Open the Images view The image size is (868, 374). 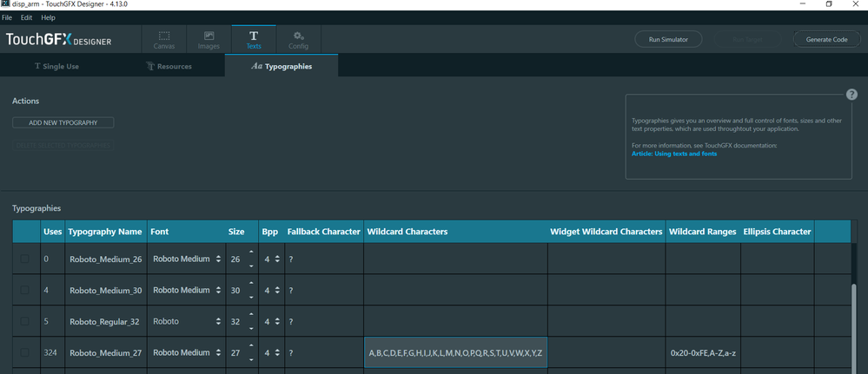[209, 40]
